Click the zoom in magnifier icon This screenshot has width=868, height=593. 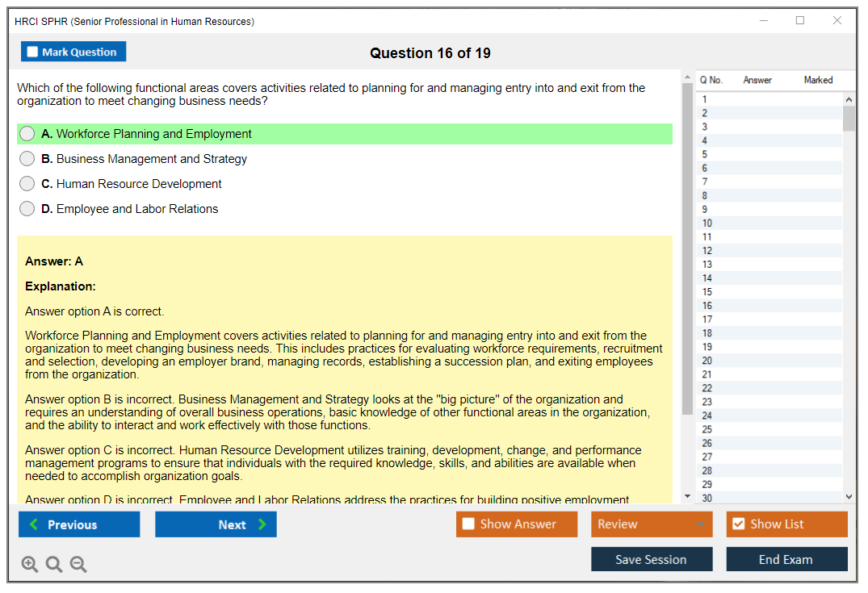point(30,565)
